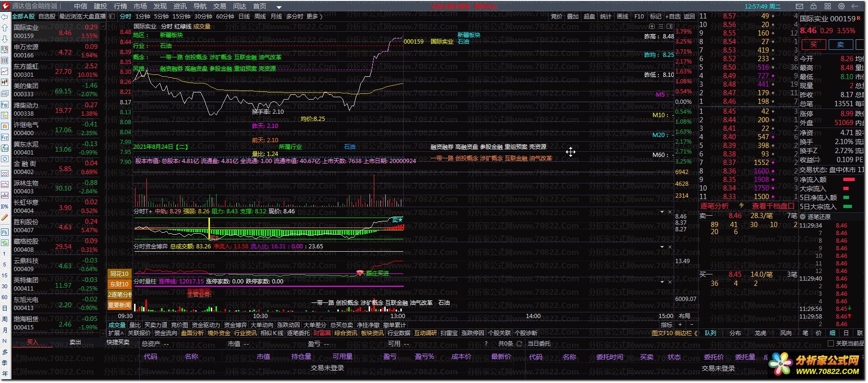Viewport: 868px width, 383px height.
Task: Toggle the panel layout icon beside 大盘直播
Action: point(112,16)
